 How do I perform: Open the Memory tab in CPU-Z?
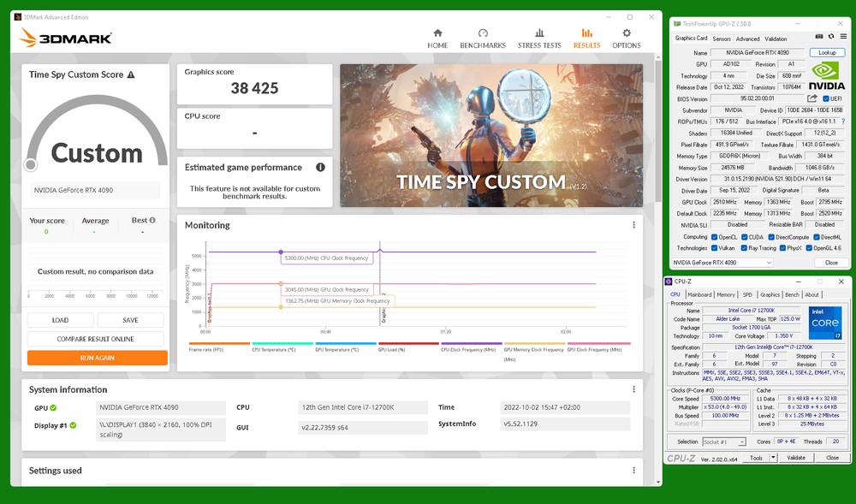[726, 294]
